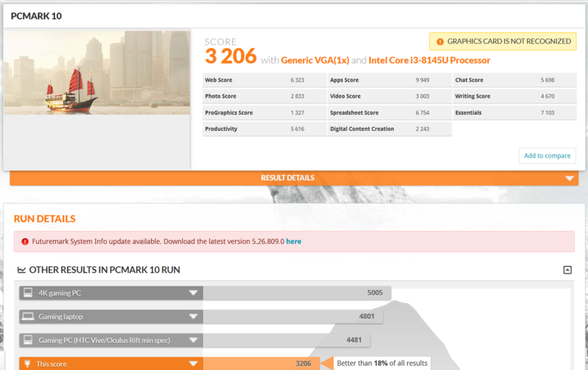The height and width of the screenshot is (370, 588).
Task: Click the 4K gaming PC score bar 5005
Action: pyautogui.click(x=297, y=293)
